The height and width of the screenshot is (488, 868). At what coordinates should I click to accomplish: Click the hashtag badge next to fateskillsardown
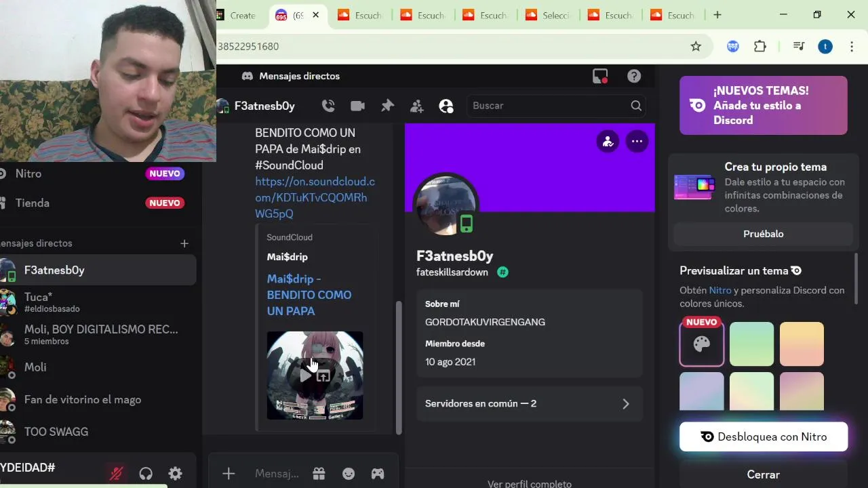coord(502,272)
